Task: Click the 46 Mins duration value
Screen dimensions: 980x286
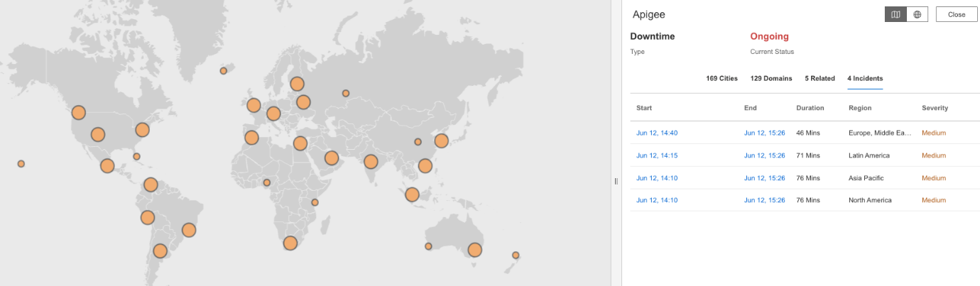Action: (808, 133)
